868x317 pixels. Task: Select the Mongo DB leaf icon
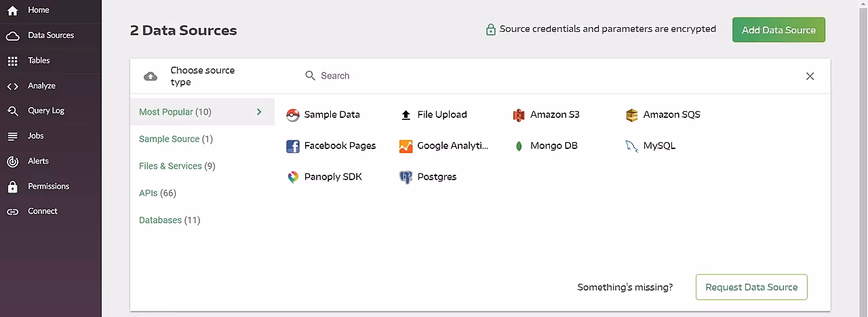coord(519,146)
